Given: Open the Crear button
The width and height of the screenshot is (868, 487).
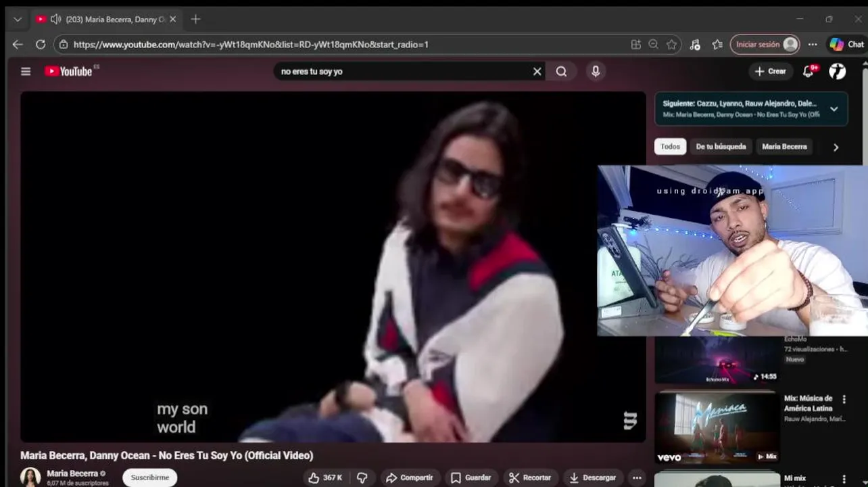Looking at the screenshot, I should coord(770,71).
